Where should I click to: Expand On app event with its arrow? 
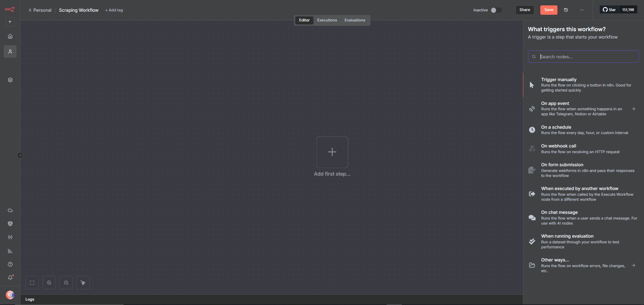[x=634, y=109]
